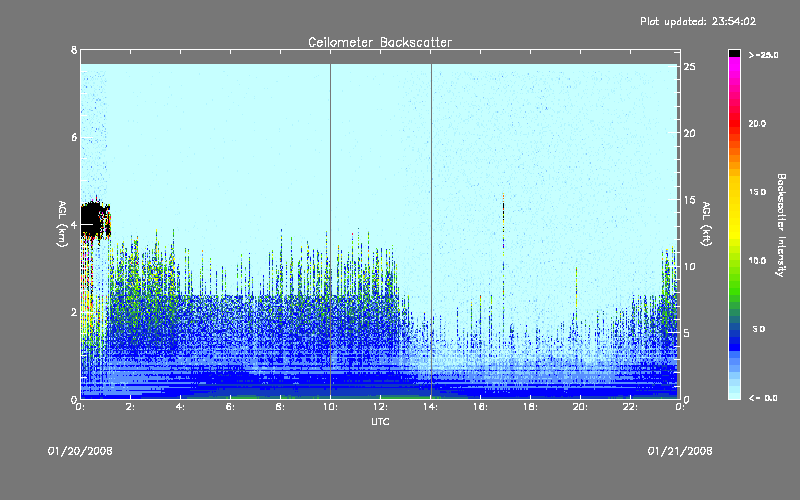Click the "14:" UTC hour label
The image size is (800, 500).
(x=430, y=407)
